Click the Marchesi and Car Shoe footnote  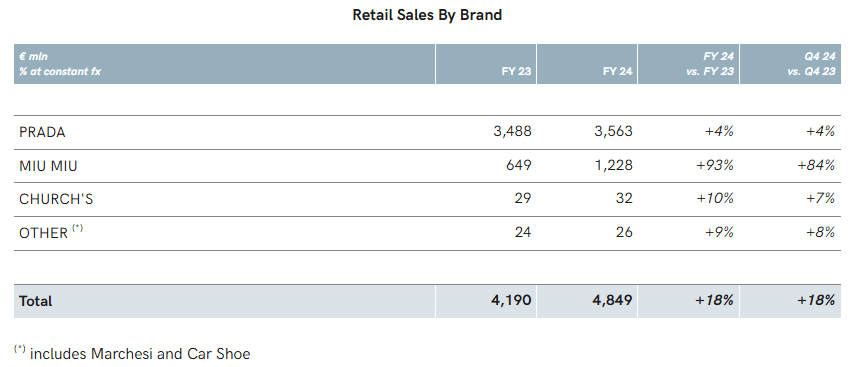[132, 352]
